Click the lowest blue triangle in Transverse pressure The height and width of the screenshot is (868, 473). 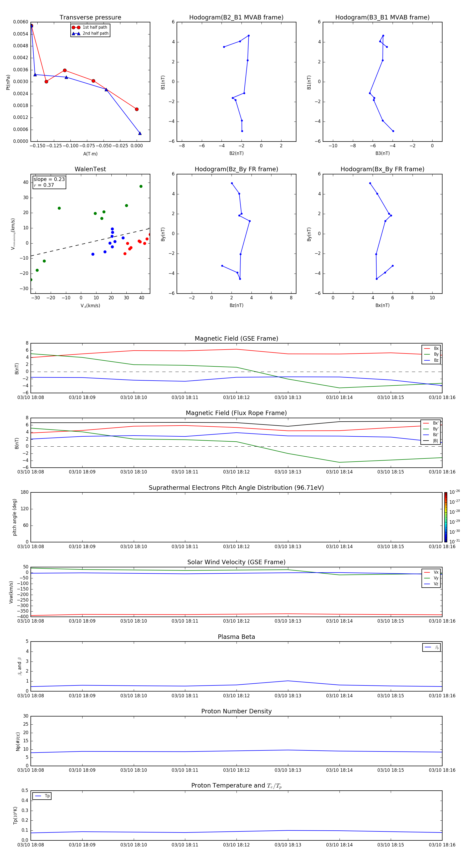coord(140,133)
